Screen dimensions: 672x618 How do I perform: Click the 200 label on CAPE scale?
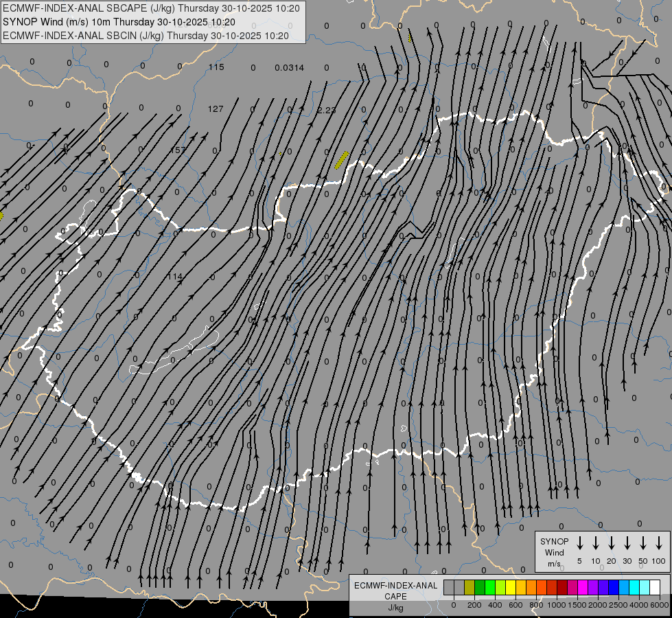[x=474, y=605]
